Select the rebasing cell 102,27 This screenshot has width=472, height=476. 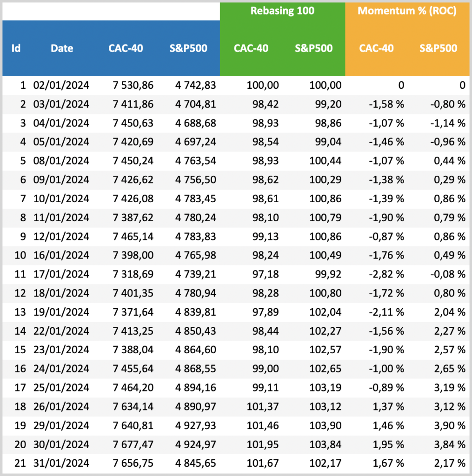326,331
